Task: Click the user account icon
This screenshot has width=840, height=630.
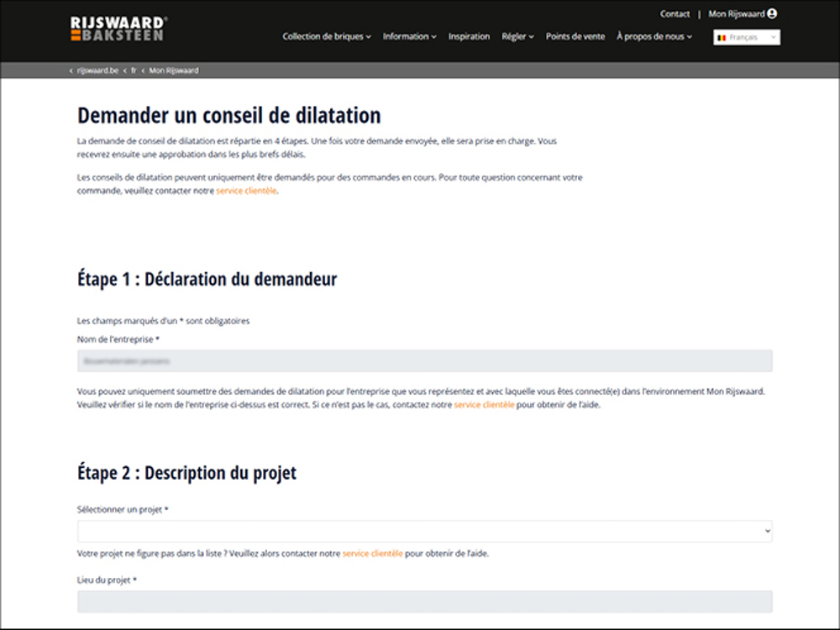Action: click(x=772, y=13)
